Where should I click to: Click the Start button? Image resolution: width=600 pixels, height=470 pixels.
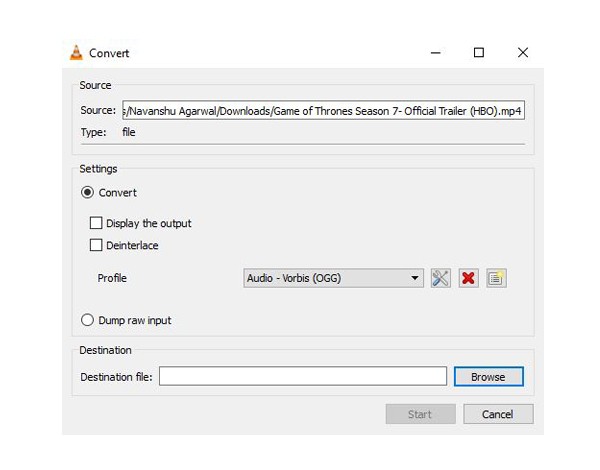tap(420, 414)
